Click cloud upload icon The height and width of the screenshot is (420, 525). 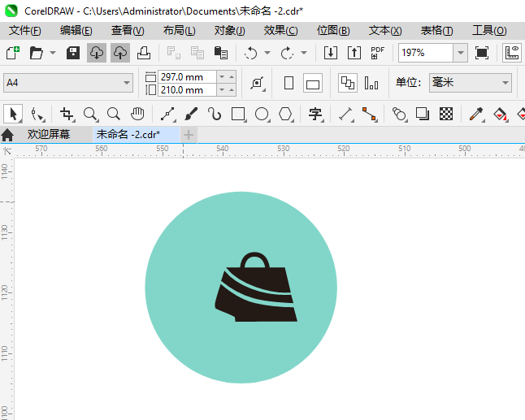click(120, 53)
